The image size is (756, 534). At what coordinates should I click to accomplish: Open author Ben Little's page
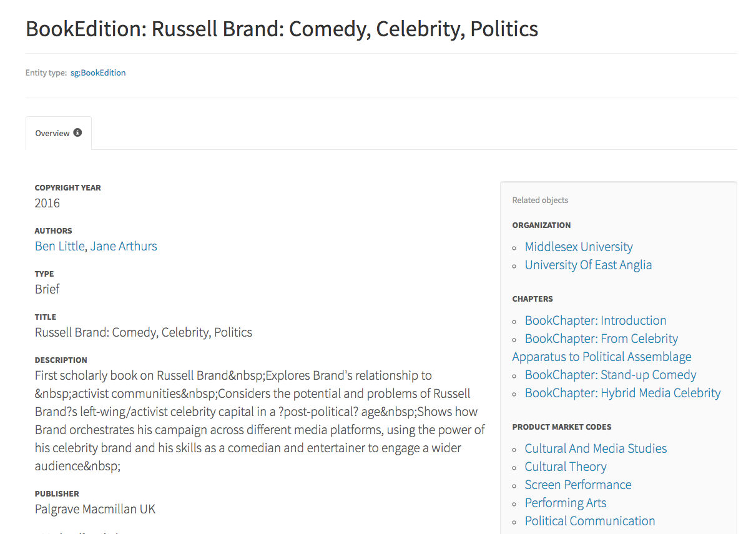[59, 246]
